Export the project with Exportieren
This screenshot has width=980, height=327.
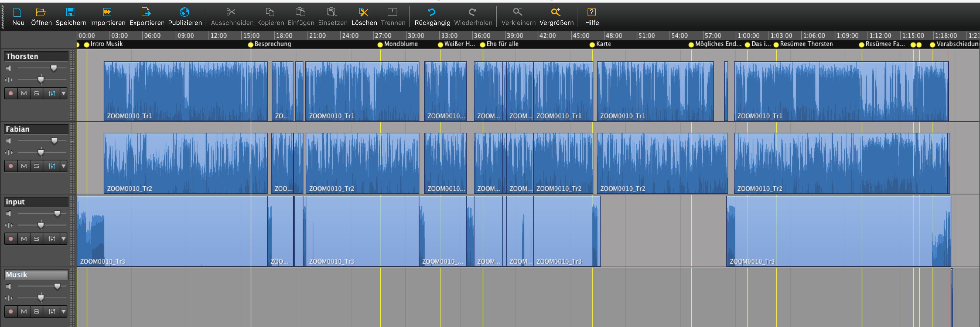pos(147,17)
